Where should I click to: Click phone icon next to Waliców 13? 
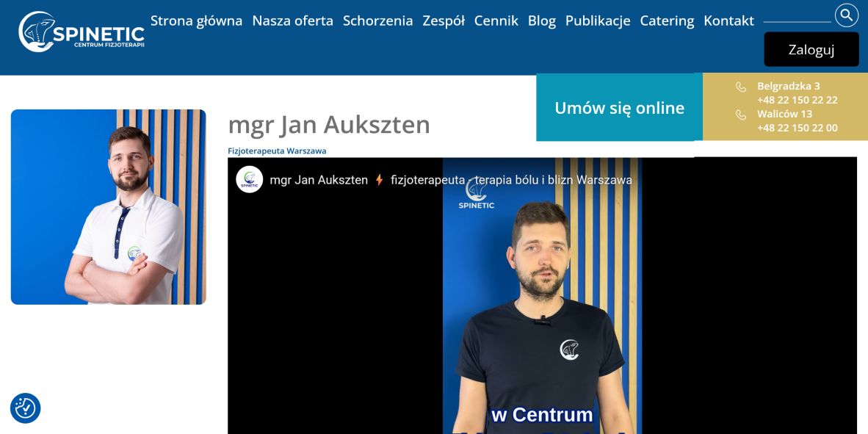point(741,115)
